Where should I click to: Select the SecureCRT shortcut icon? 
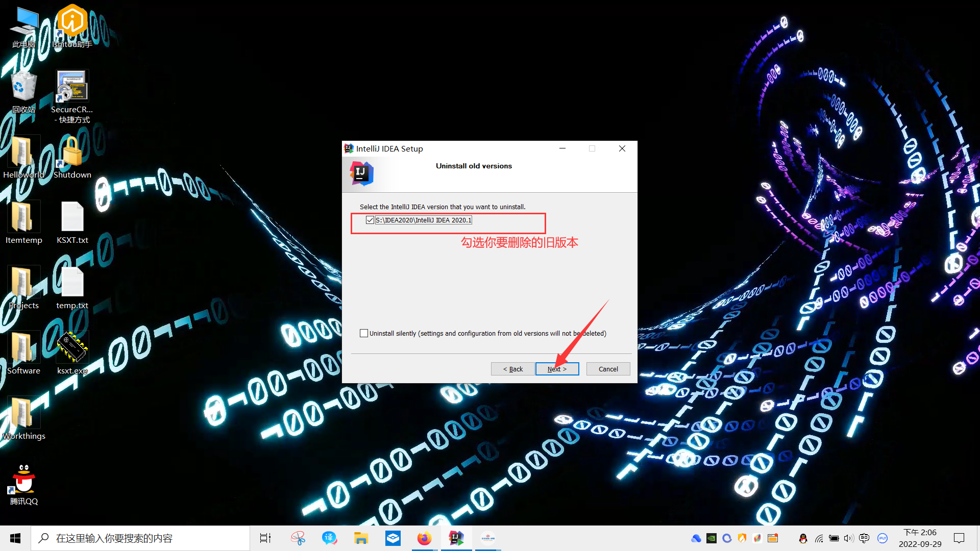[x=72, y=87]
